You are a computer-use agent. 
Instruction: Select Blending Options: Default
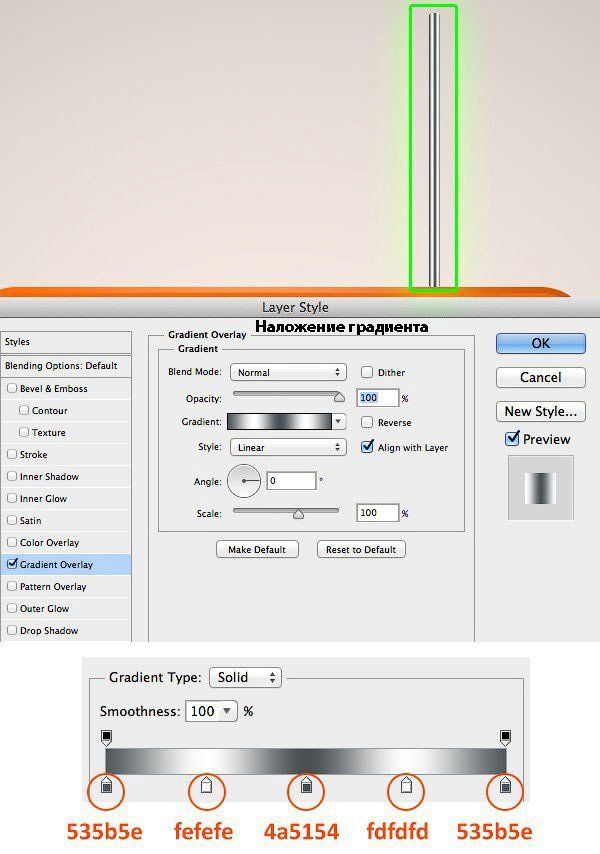click(x=66, y=365)
